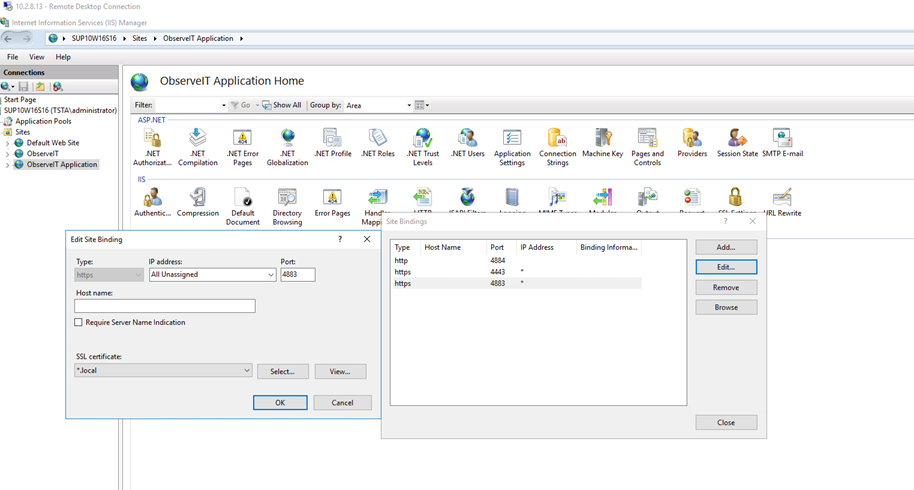Image resolution: width=914 pixels, height=490 pixels.
Task: Expand the IP address dropdown
Action: click(270, 275)
